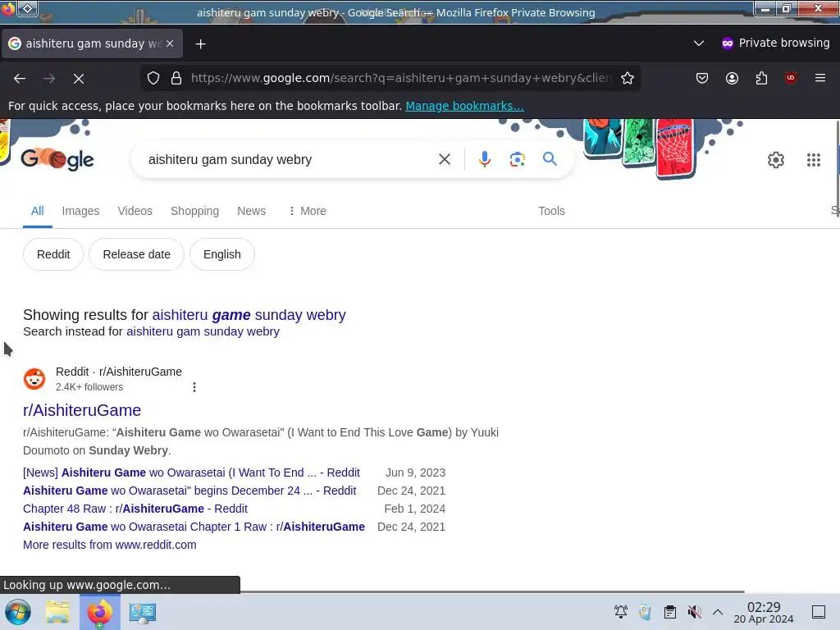Expand the More search categories menu
Screen dimensions: 840x630
(307, 211)
